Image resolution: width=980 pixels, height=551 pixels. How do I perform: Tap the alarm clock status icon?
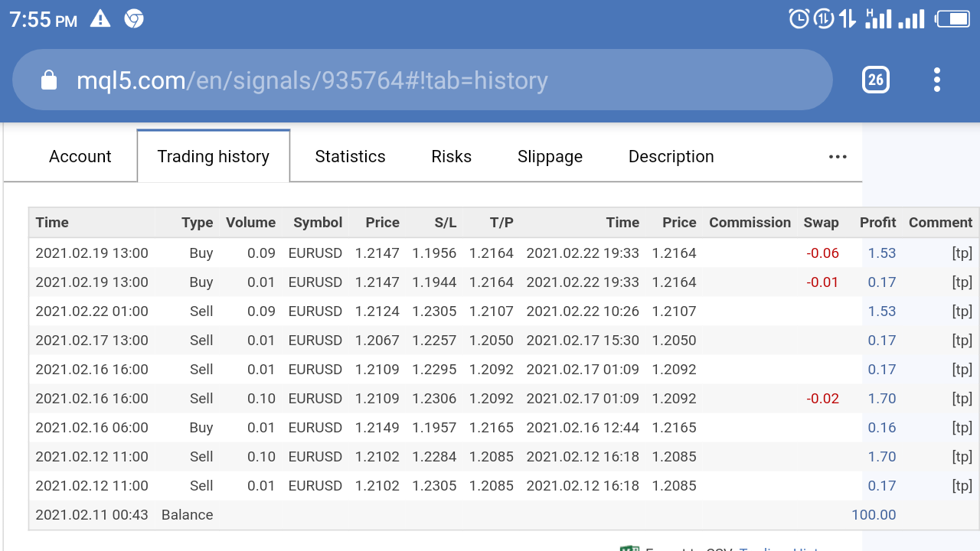tap(799, 19)
